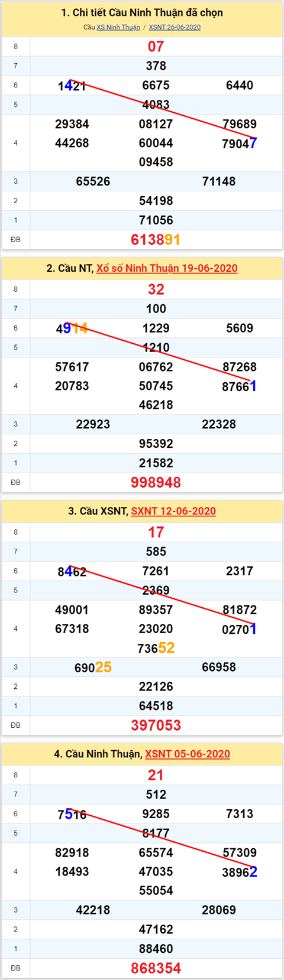Click the number 73652
Image resolution: width=284 pixels, height=980 pixels.
pyautogui.click(x=156, y=648)
